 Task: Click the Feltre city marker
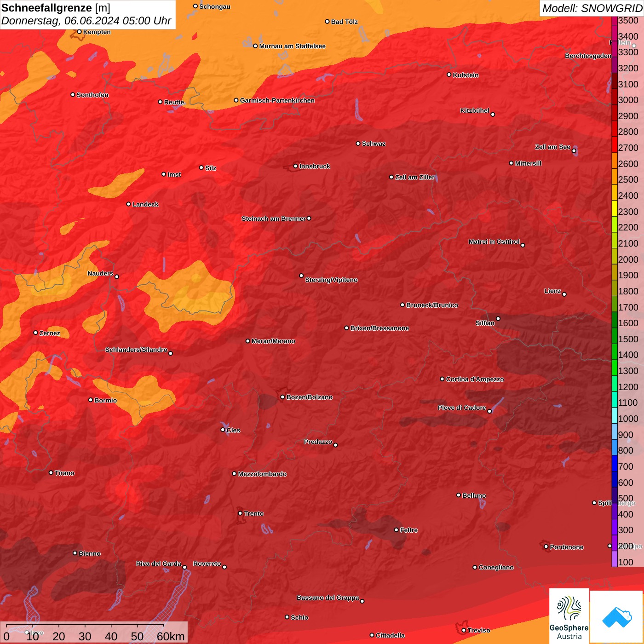(397, 530)
